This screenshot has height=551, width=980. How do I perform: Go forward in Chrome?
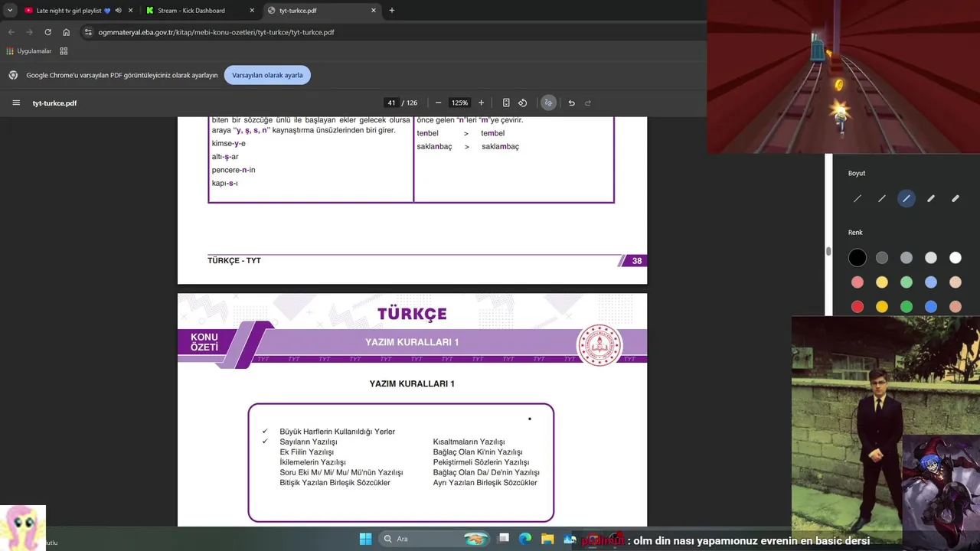[29, 32]
